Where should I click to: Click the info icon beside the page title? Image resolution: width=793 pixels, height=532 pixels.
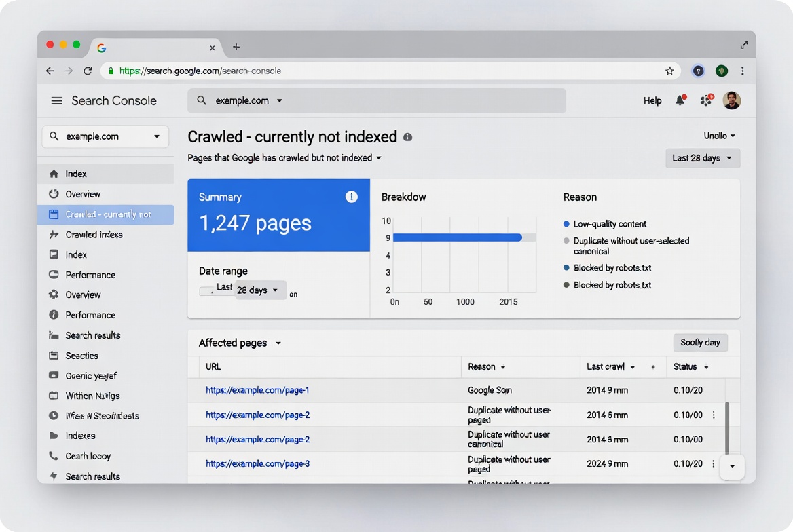click(x=407, y=137)
